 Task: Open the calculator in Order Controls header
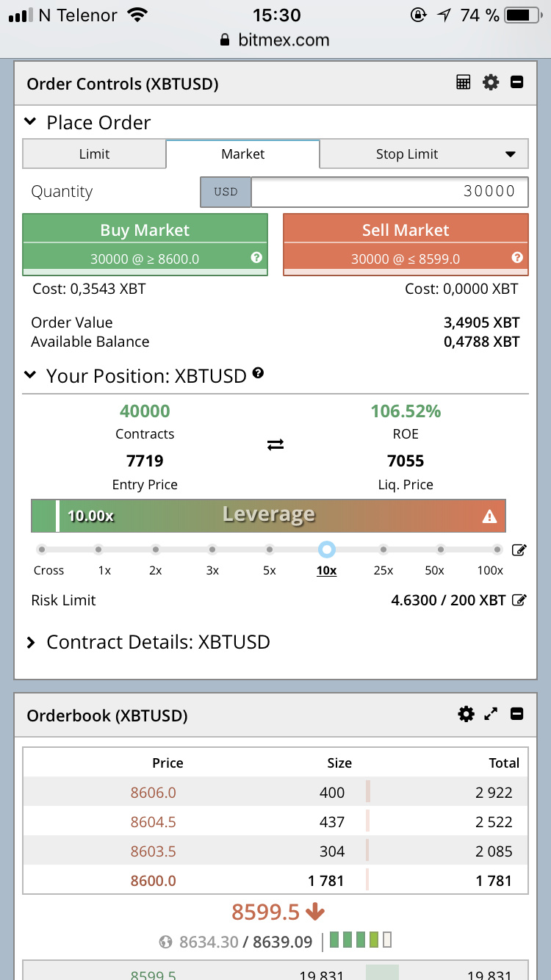[464, 82]
